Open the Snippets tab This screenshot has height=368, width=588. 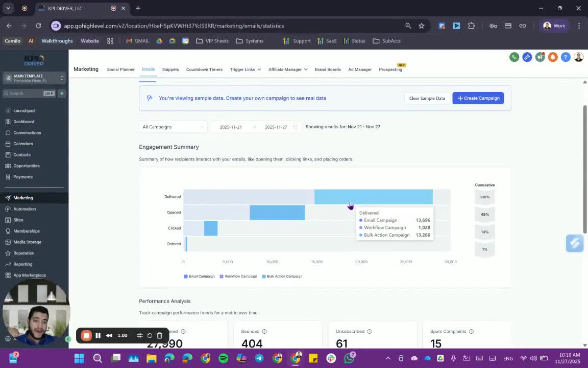point(170,70)
